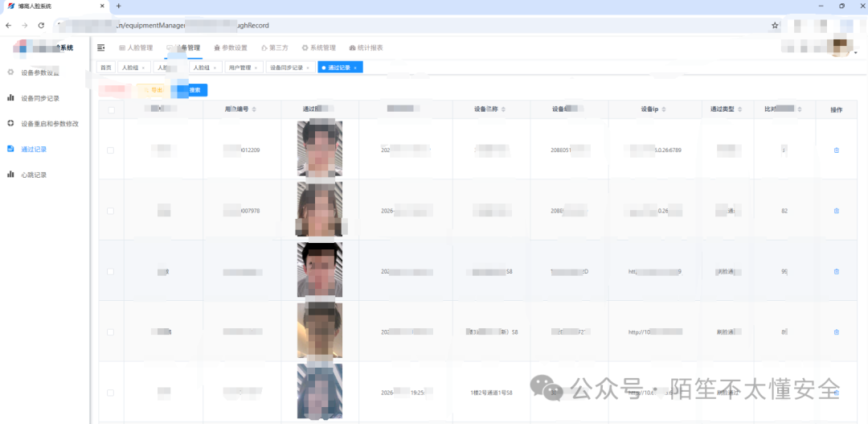This screenshot has height=424, width=868.
Task: Open 设备参数设置 in the sidebar
Action: (40, 72)
